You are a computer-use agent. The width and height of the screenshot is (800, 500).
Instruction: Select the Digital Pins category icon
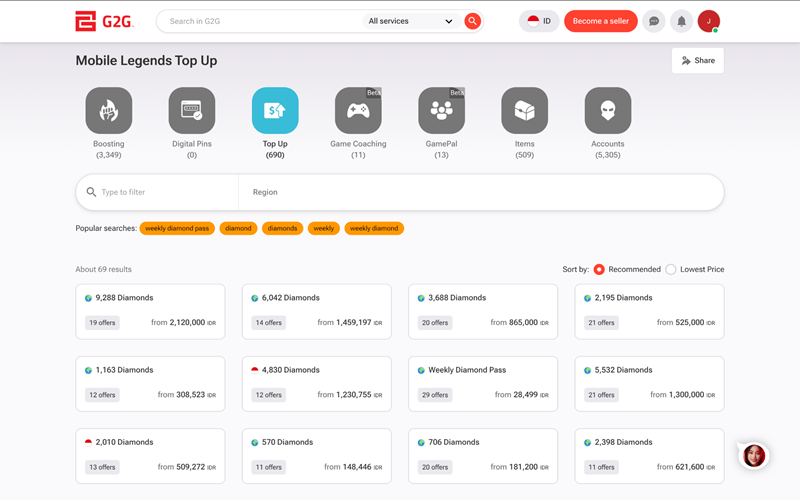(192, 110)
